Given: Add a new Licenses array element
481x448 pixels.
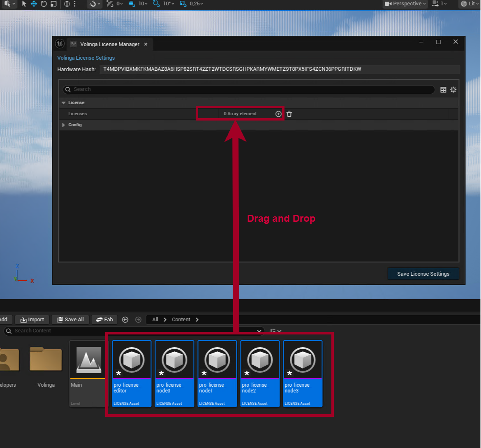Looking at the screenshot, I should pos(278,114).
